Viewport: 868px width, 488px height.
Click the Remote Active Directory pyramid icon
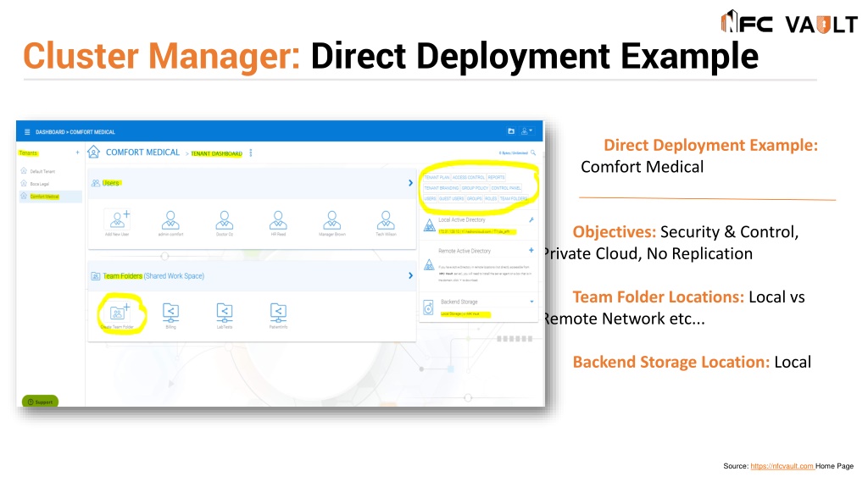point(429,265)
